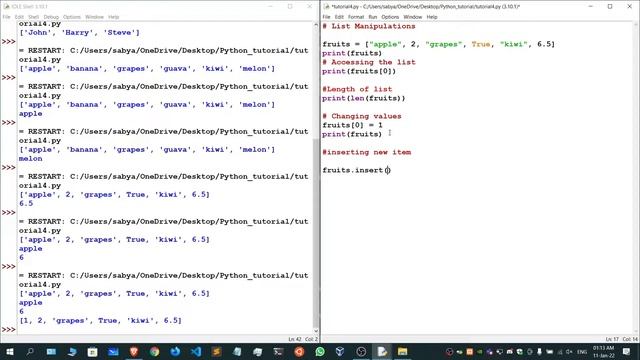Image resolution: width=640 pixels, height=360 pixels.
Task: Open Help menu in tutorial4.py editor
Action: pyautogui.click(x=432, y=17)
